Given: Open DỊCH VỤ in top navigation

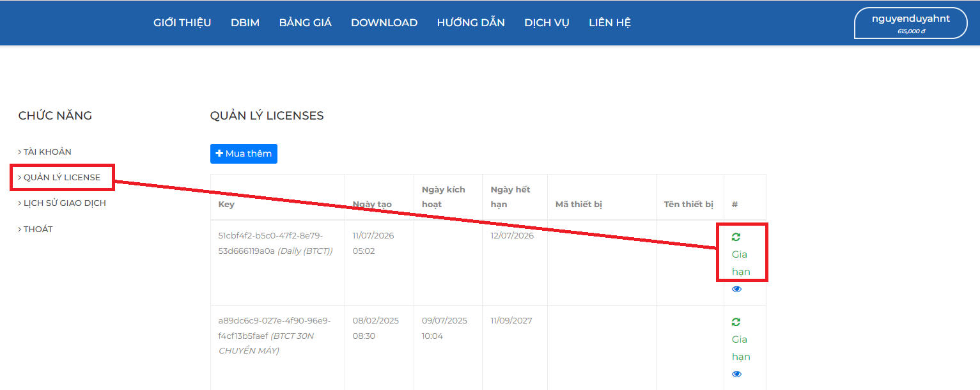Looking at the screenshot, I should point(547,22).
